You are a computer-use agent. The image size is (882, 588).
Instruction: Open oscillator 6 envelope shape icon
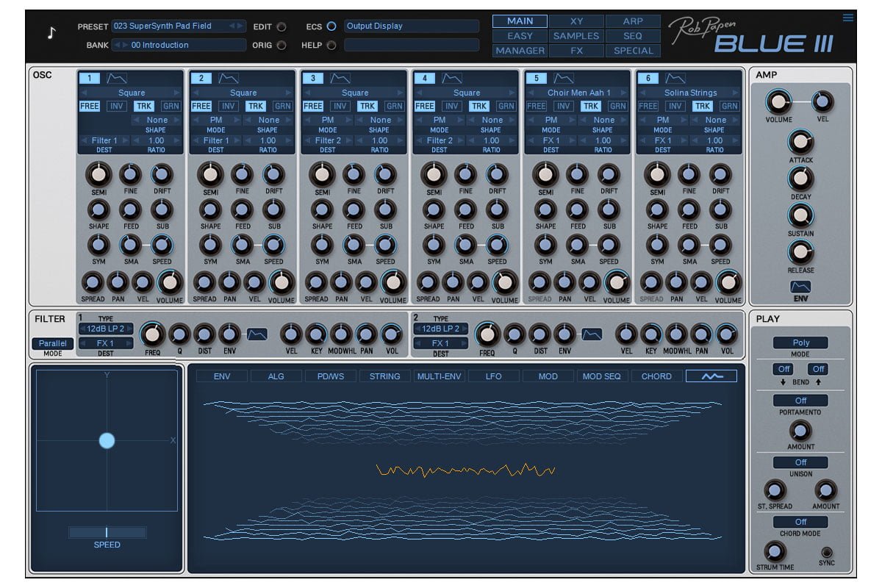click(675, 78)
